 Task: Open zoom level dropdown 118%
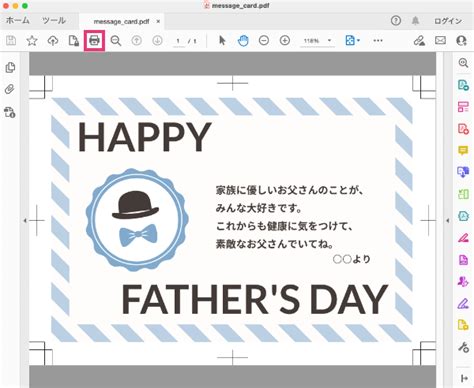317,41
